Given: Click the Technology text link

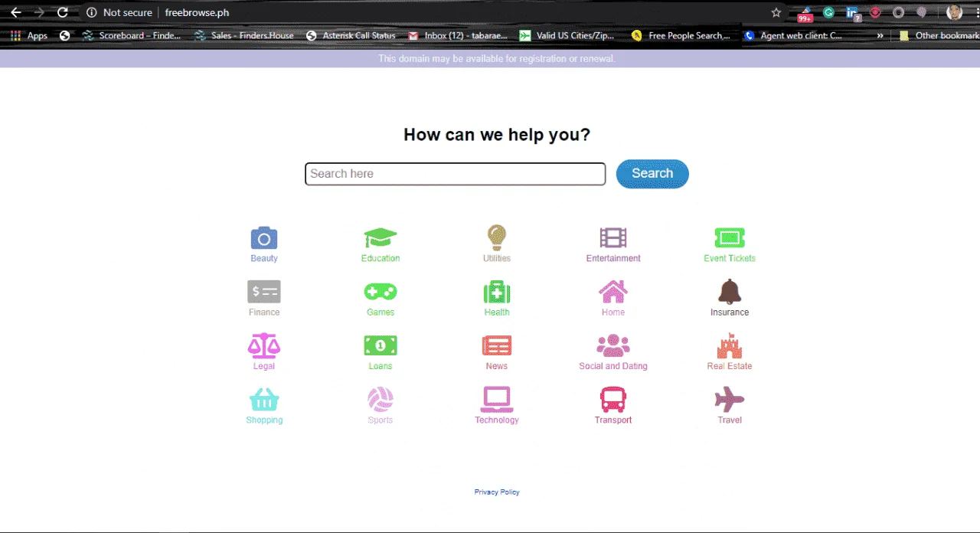Looking at the screenshot, I should (497, 420).
